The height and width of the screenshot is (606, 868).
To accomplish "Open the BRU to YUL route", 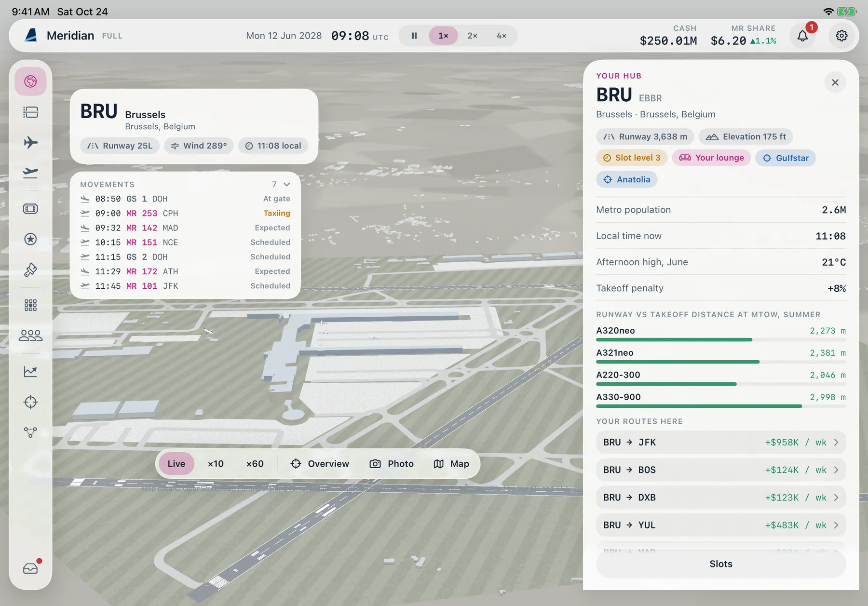I will [721, 525].
